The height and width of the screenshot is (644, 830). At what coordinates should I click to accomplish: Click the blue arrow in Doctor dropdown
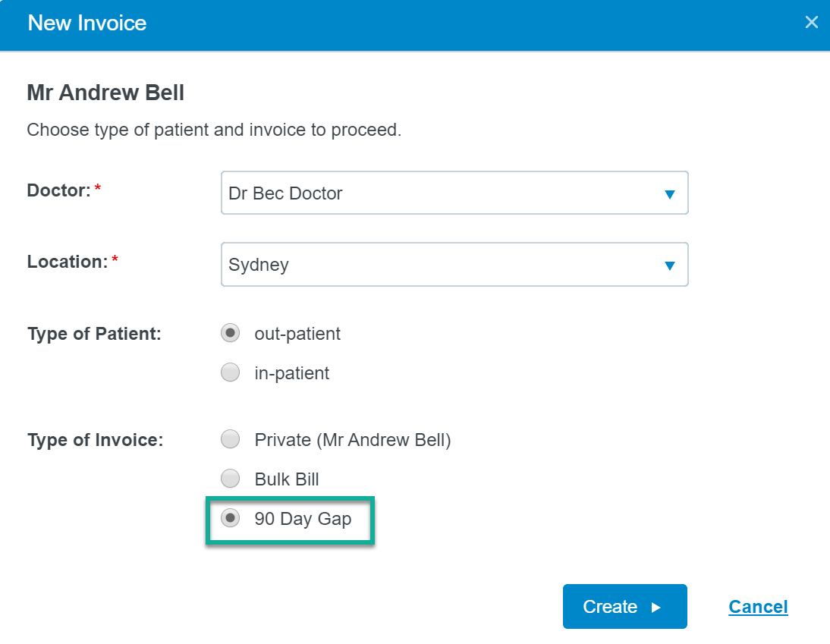pyautogui.click(x=670, y=194)
